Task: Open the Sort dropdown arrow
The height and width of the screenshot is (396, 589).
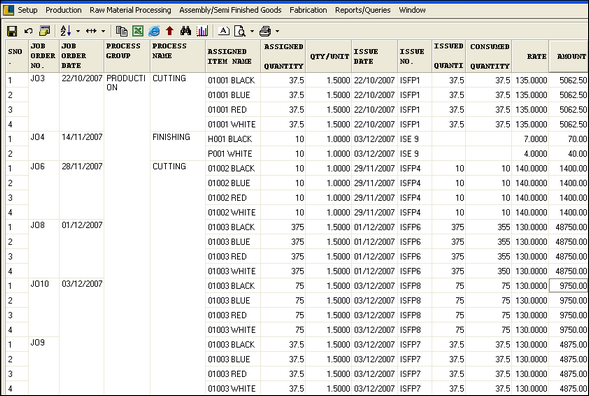Action: [78, 31]
